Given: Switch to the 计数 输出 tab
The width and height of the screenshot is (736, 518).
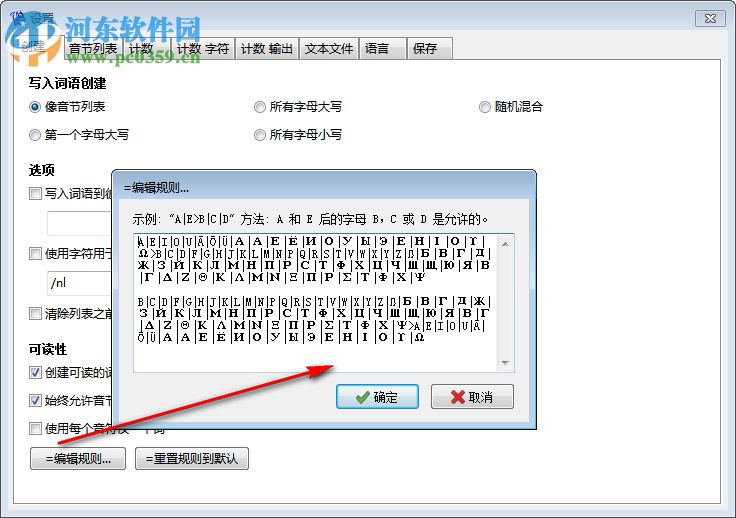Looking at the screenshot, I should point(267,48).
